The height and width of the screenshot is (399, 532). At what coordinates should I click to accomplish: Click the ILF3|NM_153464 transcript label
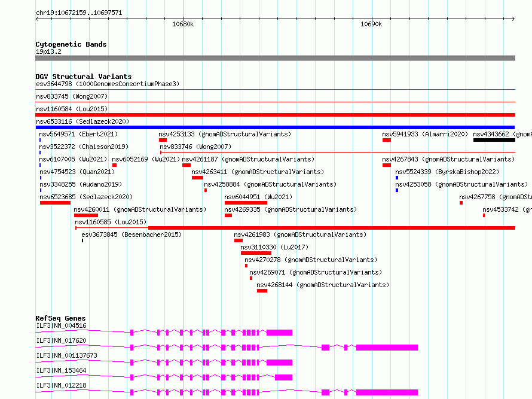[x=62, y=370]
